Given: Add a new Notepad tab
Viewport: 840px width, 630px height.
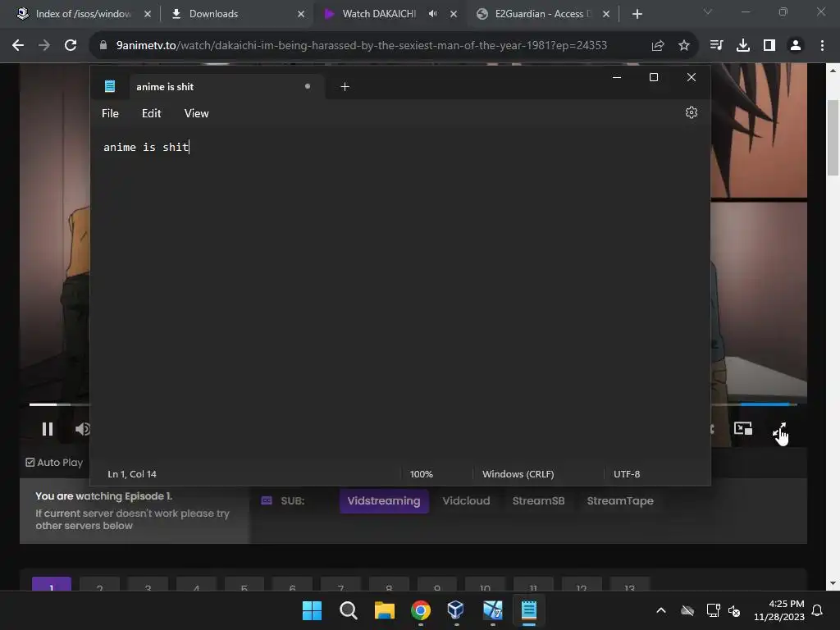Looking at the screenshot, I should [x=345, y=87].
